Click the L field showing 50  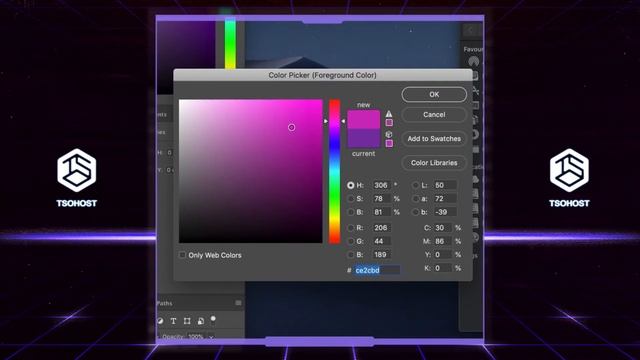(445, 185)
